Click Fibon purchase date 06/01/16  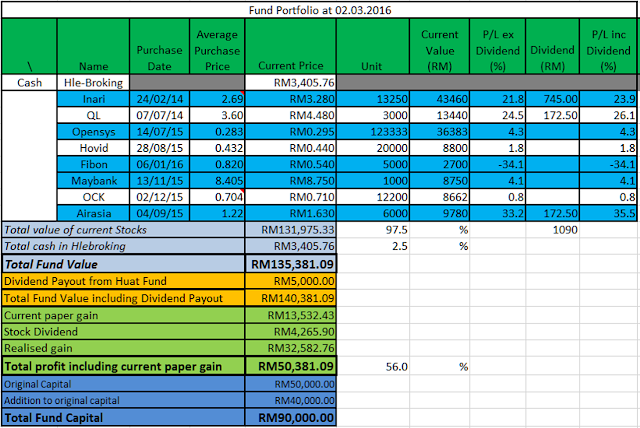(x=160, y=164)
